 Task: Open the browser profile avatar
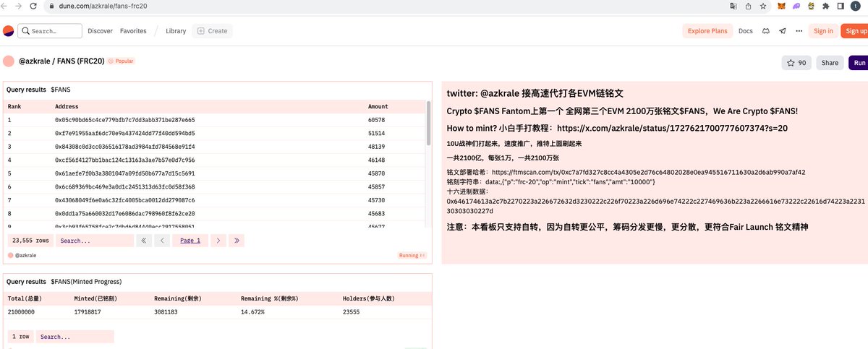[x=857, y=6]
